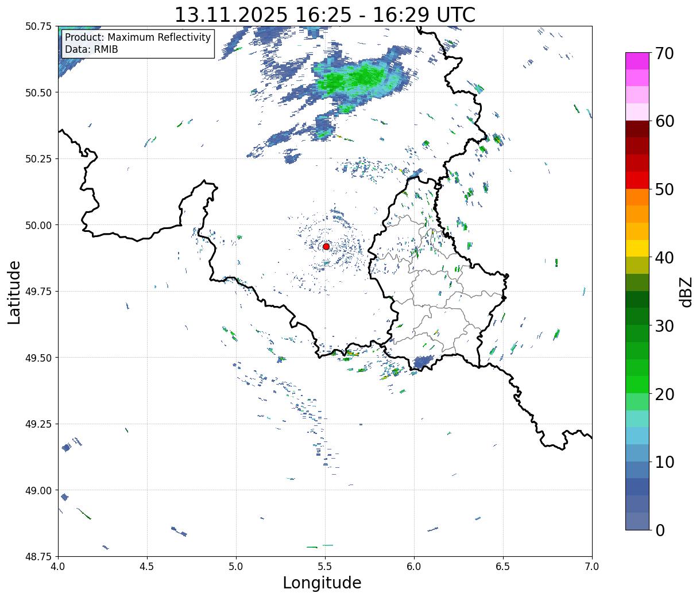This screenshot has width=700, height=597.
Task: Click 'Product: Maximum Reflectivity' legend text
Action: point(138,37)
